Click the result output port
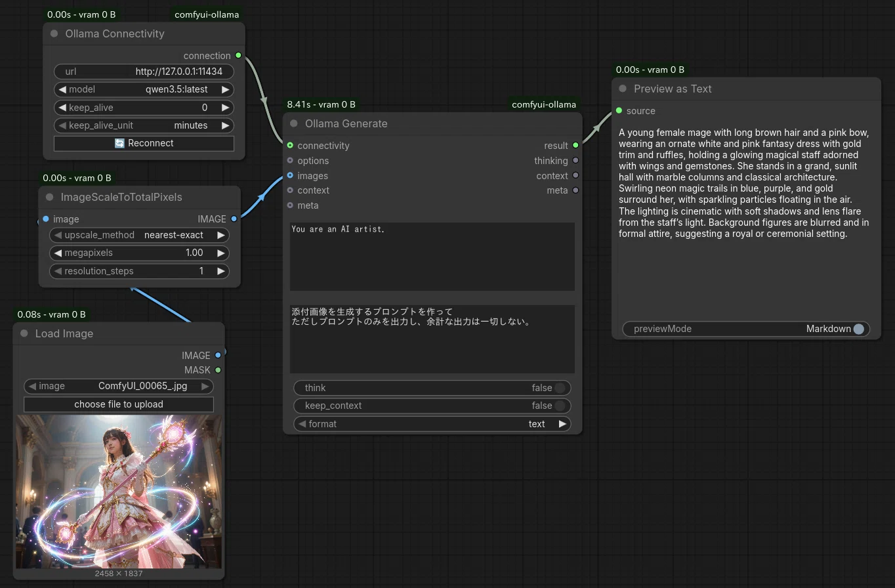The width and height of the screenshot is (895, 588). tap(575, 146)
